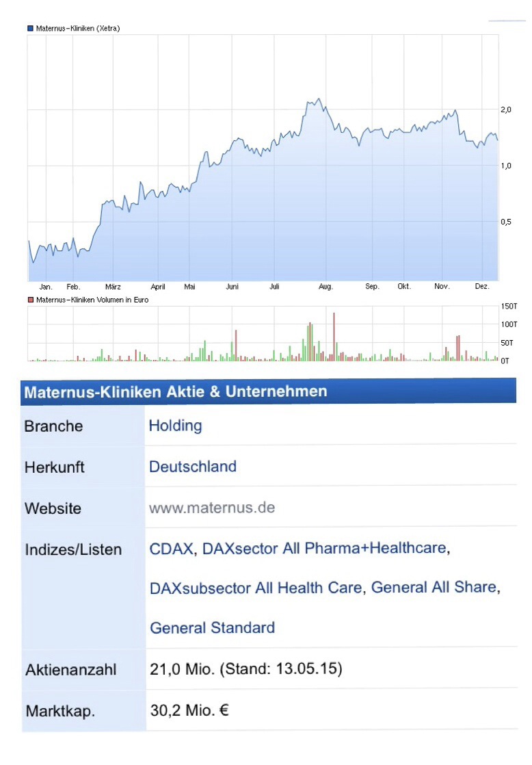Click the Maternus-Kliniken Aktie & Unternehmen header

click(176, 392)
